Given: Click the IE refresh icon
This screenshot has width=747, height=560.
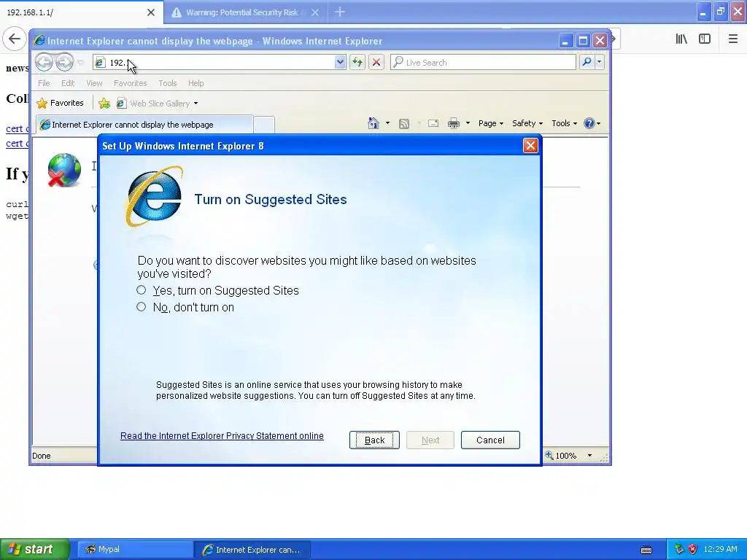Looking at the screenshot, I should click(357, 62).
